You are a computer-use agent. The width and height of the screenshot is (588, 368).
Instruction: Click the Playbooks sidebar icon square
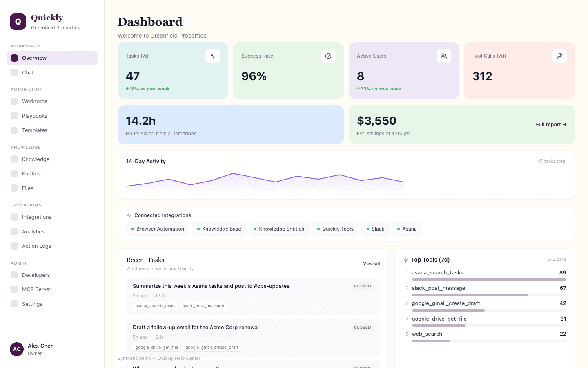click(14, 116)
